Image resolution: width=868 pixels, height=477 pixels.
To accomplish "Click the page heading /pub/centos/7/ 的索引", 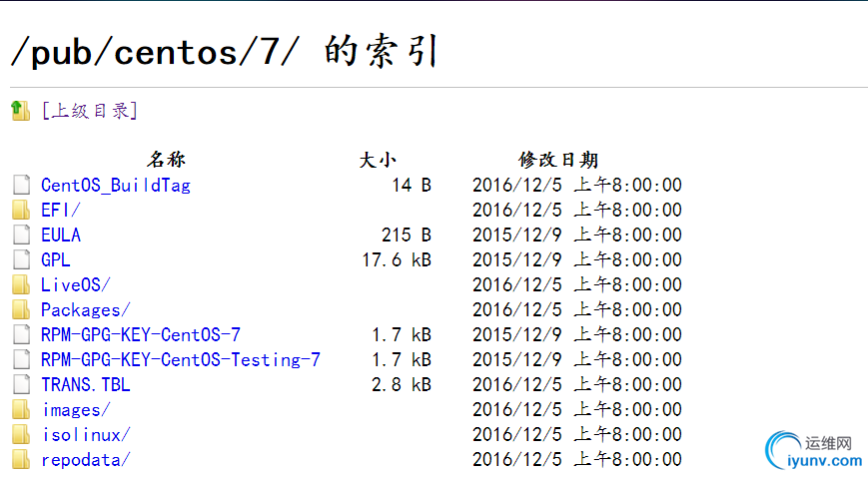I will tap(225, 52).
